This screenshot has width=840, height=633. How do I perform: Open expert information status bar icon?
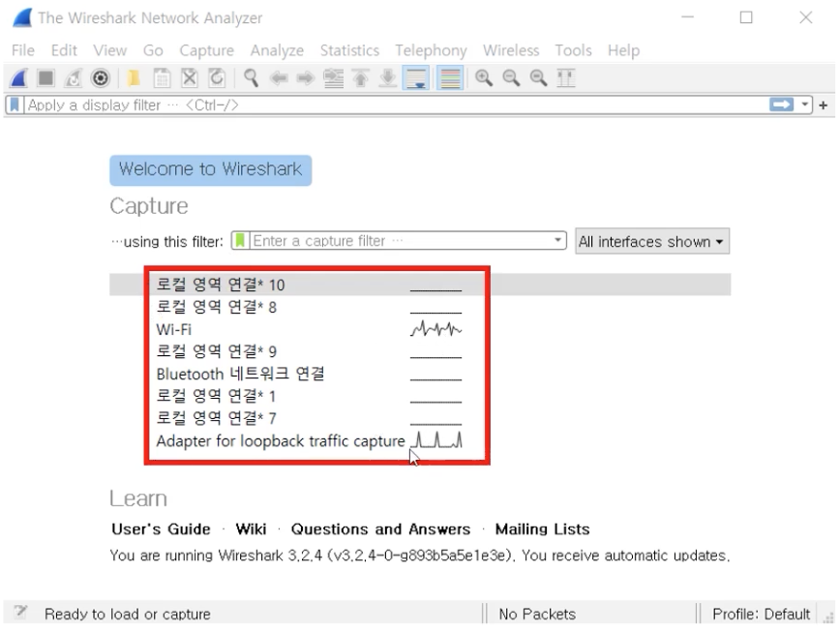[x=21, y=613]
